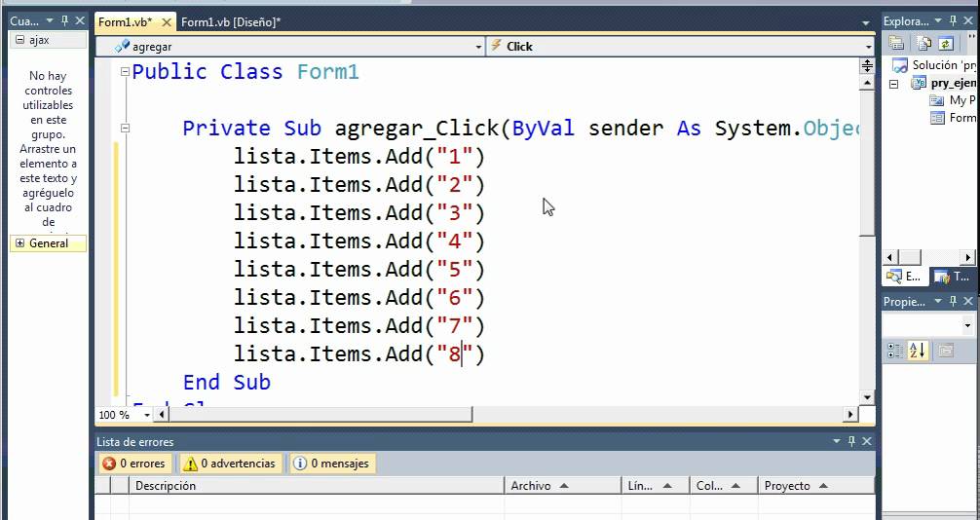Screen dimensions: 980x520
Task: Close the Properties panel
Action: tap(969, 302)
